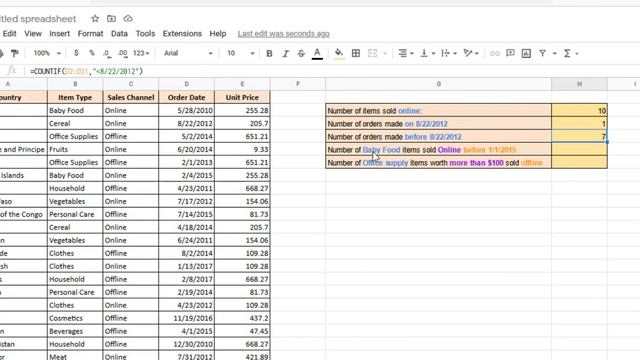
Task: Select column F header
Action: click(298, 84)
